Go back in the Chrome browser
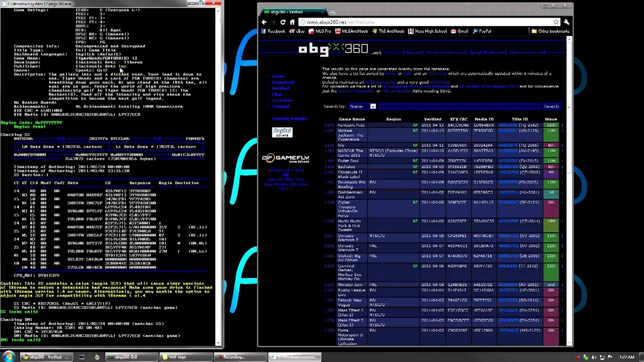Image resolution: width=644 pixels, height=362 pixels. pyautogui.click(x=264, y=22)
